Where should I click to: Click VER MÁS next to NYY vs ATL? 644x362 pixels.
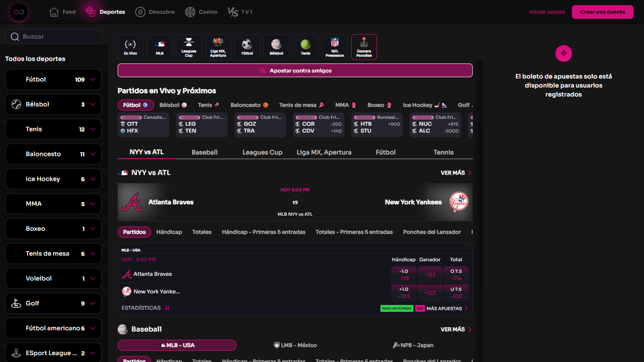[456, 173]
